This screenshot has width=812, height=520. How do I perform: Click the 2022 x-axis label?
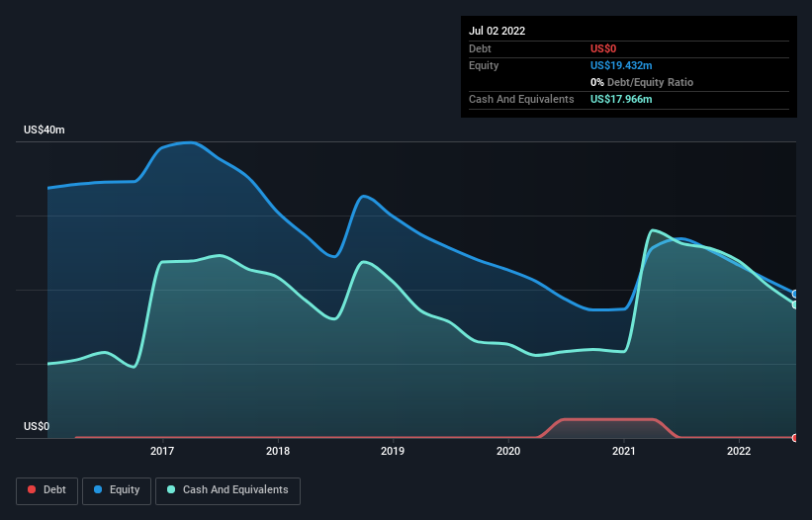pyautogui.click(x=739, y=451)
